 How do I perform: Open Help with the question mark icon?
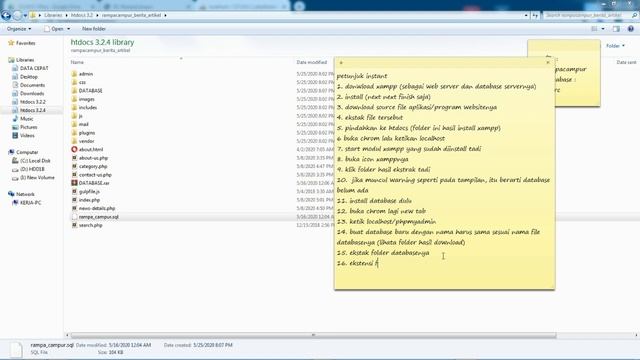pyautogui.click(x=631, y=29)
